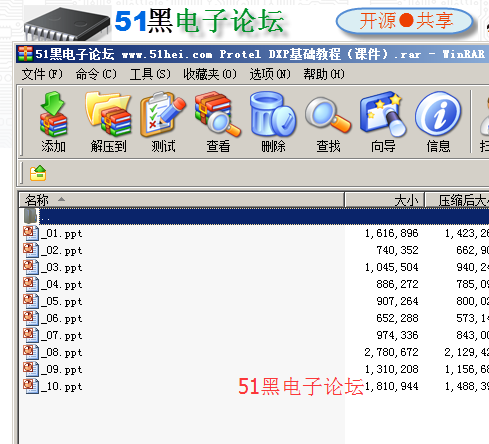Image resolution: width=489 pixels, height=444 pixels.
Task: Select the file name _05.ppt
Action: (x=62, y=301)
